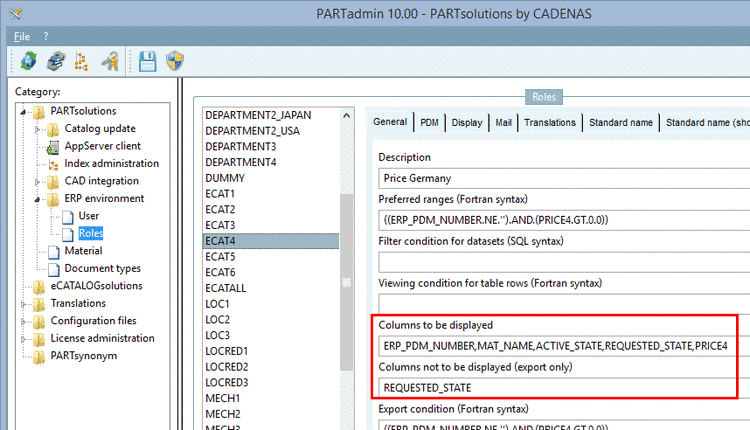Viewport: 750px width, 430px height.
Task: Click the server connection toolbar icon
Action: click(55, 61)
